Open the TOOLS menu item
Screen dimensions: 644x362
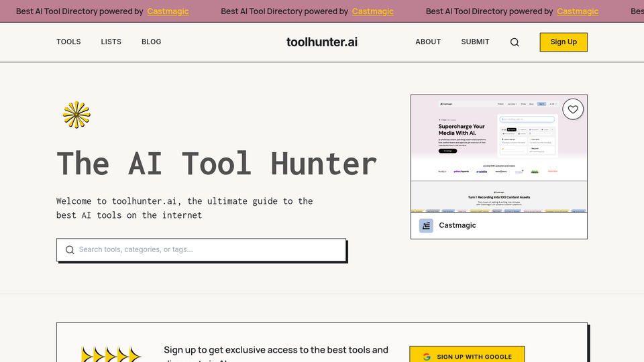point(68,42)
